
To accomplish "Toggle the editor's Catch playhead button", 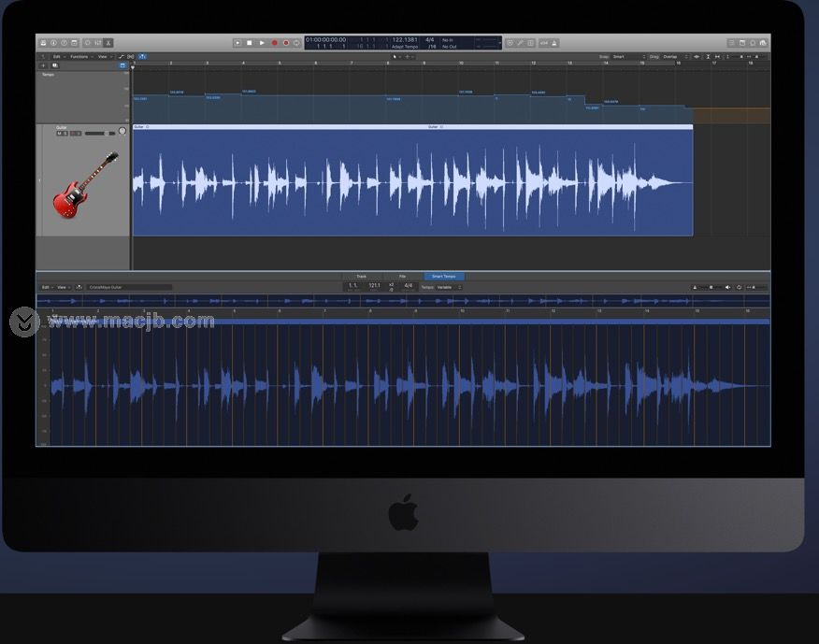I will tap(79, 287).
